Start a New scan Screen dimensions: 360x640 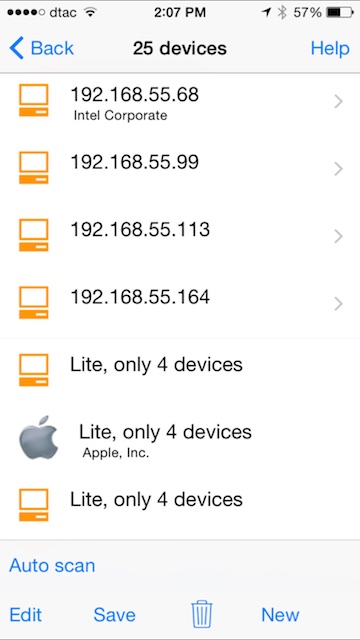(x=280, y=614)
